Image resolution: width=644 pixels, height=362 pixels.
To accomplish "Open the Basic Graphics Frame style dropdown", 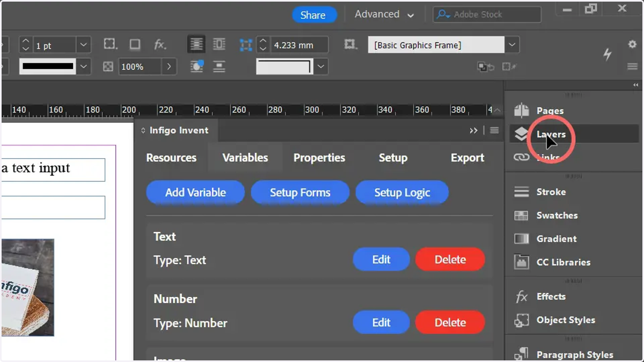I will coord(512,45).
